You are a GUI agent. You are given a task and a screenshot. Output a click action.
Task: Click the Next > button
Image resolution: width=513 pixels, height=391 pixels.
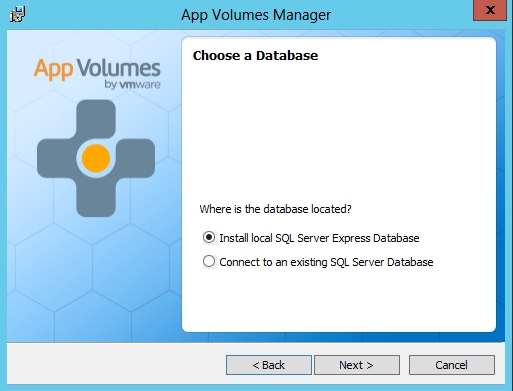point(357,365)
